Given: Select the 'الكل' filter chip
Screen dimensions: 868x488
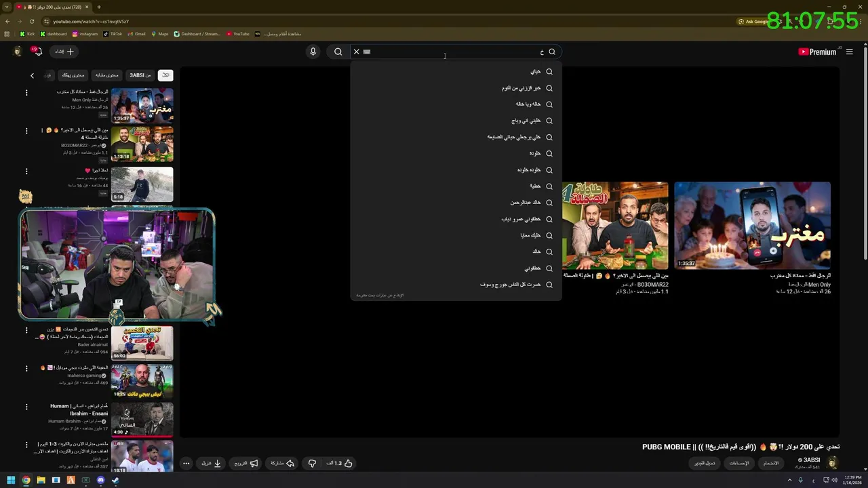Looking at the screenshot, I should pyautogui.click(x=165, y=75).
